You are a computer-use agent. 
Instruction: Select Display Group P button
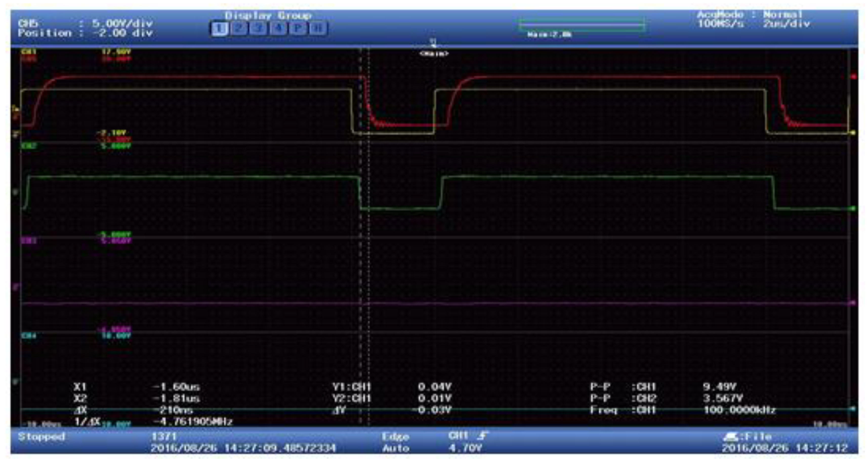298,29
